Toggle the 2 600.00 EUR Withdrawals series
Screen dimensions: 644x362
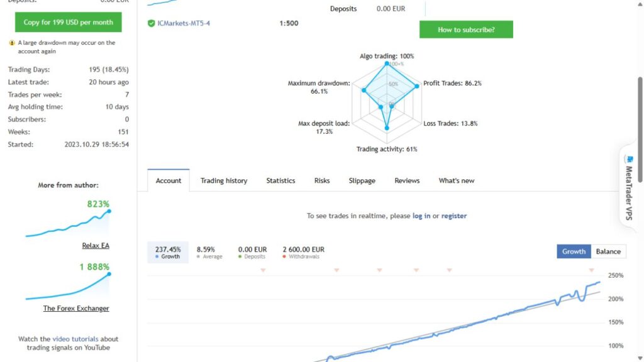(x=304, y=253)
